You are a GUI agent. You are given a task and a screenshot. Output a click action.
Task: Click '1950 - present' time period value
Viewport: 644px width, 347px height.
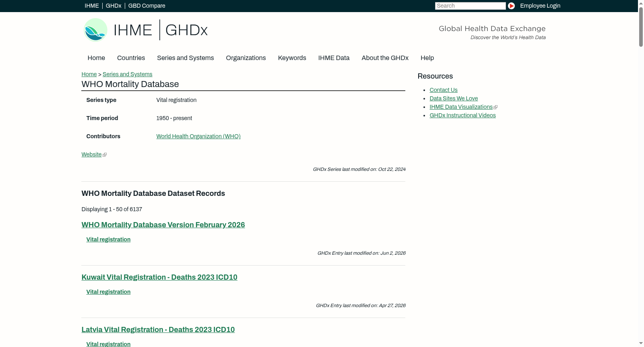click(174, 118)
